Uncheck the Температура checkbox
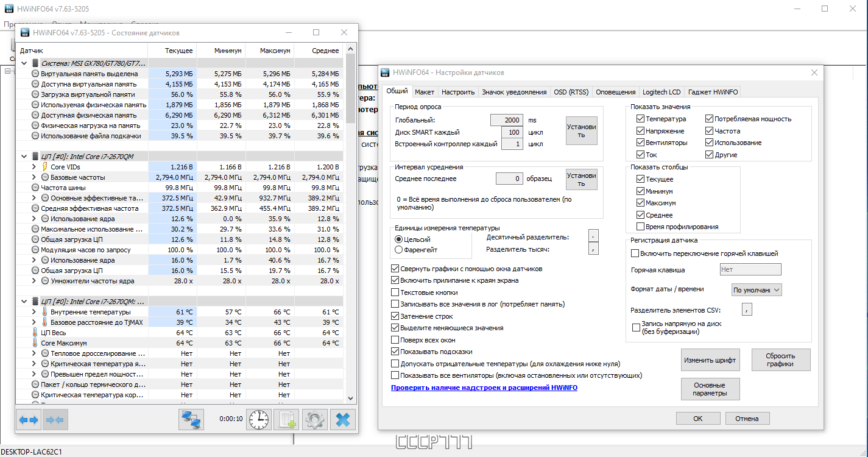This screenshot has width=868, height=457. 640,119
